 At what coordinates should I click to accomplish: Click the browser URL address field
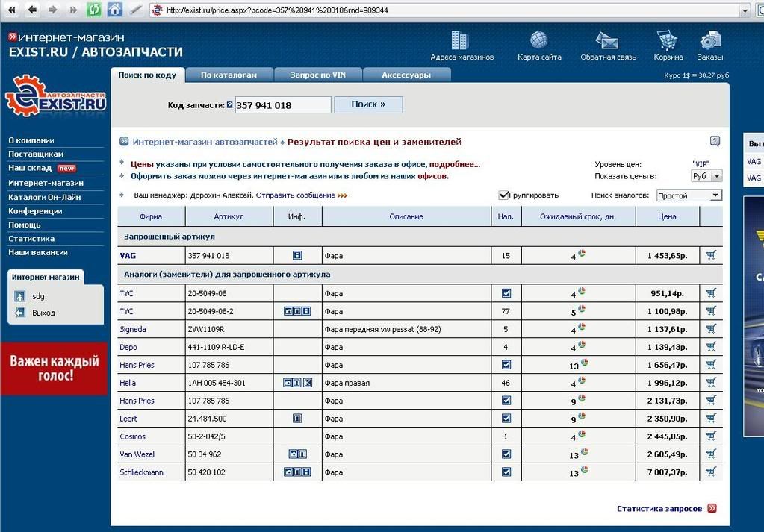[x=450, y=10]
